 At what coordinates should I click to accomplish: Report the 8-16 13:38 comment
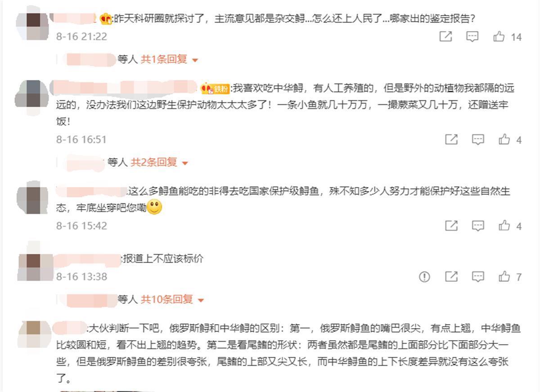pyautogui.click(x=424, y=277)
